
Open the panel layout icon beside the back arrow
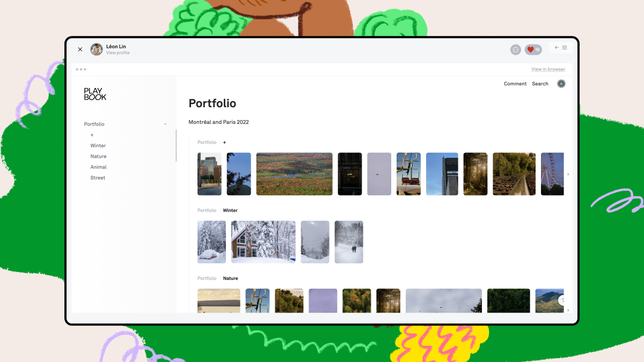click(x=565, y=48)
